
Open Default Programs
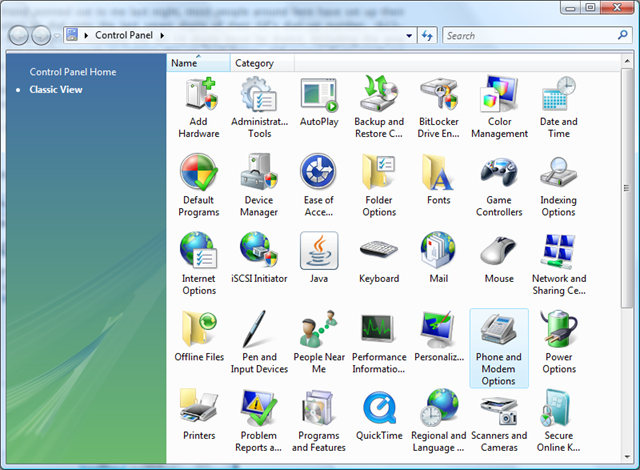[199, 186]
